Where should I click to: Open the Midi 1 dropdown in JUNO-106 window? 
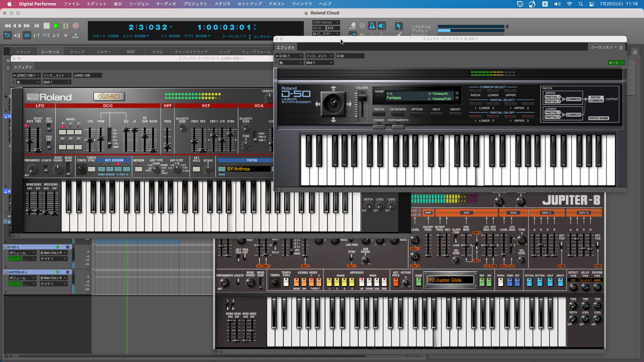[x=57, y=82]
